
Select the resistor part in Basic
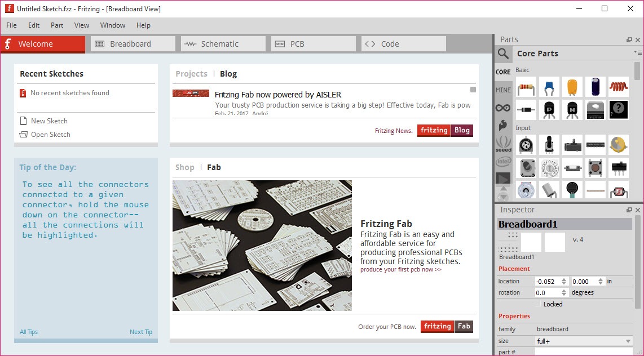point(526,87)
